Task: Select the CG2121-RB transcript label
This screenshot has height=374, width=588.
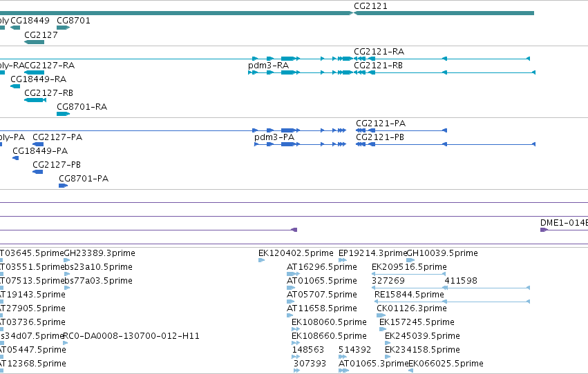Action: tap(378, 65)
